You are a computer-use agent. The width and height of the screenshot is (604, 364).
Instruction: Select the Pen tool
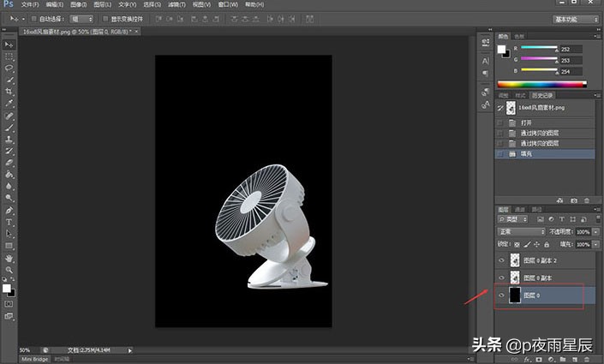click(x=9, y=210)
